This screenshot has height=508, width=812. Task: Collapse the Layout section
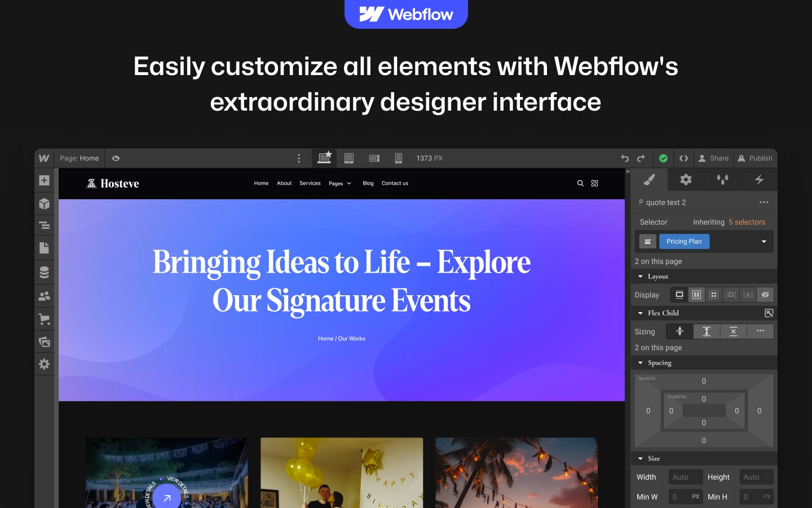click(x=641, y=277)
